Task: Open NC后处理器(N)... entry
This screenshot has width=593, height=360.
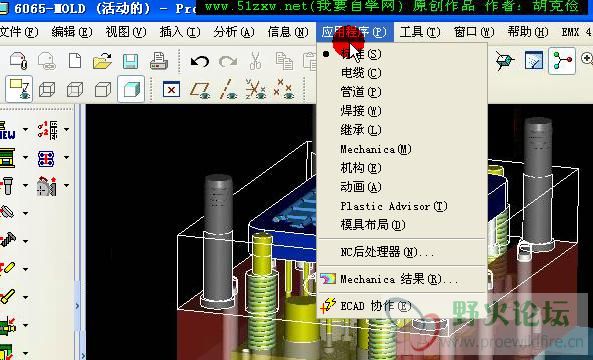Action: [x=402, y=252]
